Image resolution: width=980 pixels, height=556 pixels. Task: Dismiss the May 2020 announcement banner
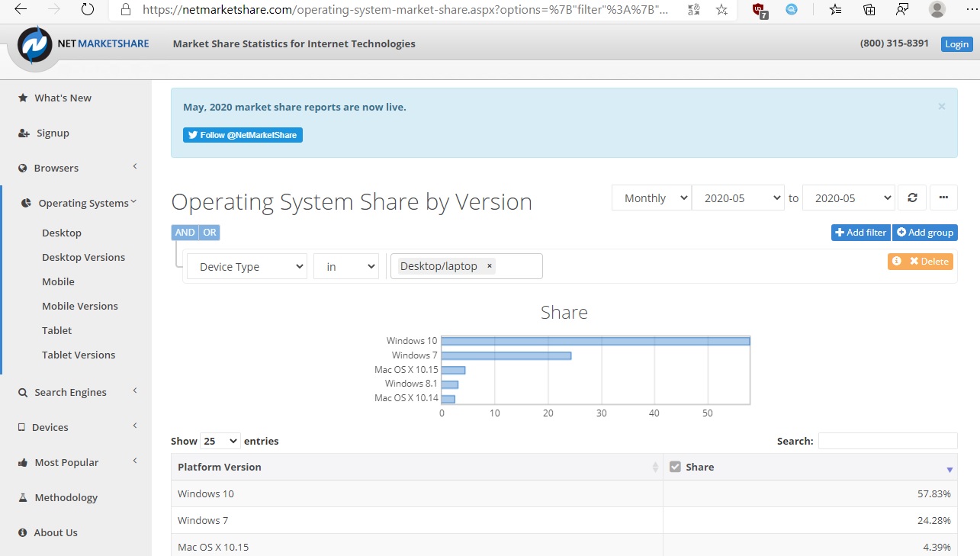[942, 107]
